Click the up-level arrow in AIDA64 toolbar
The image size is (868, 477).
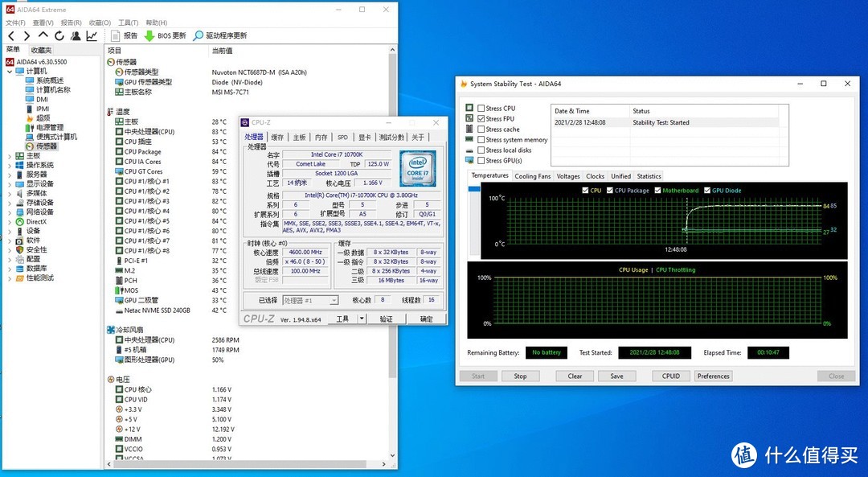point(43,35)
